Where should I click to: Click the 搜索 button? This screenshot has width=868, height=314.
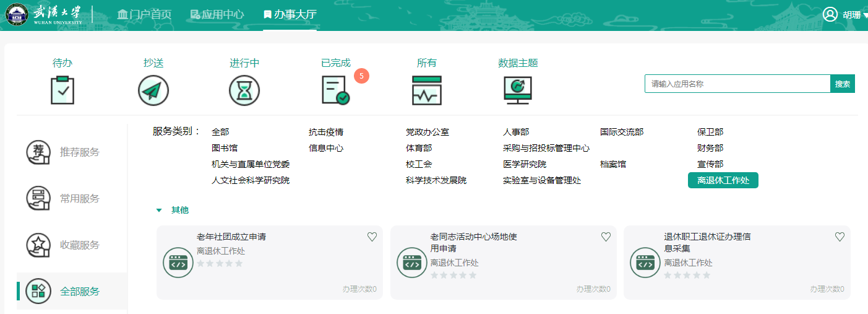point(842,84)
